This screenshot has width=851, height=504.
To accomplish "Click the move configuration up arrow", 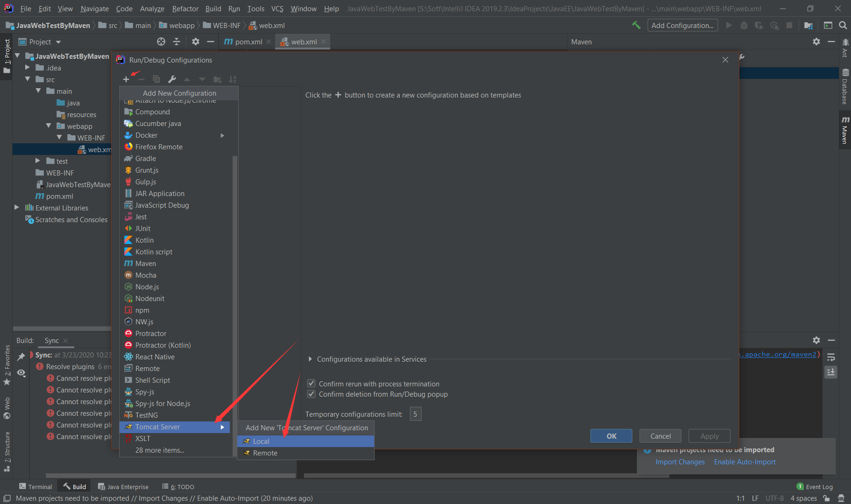I will (x=187, y=79).
